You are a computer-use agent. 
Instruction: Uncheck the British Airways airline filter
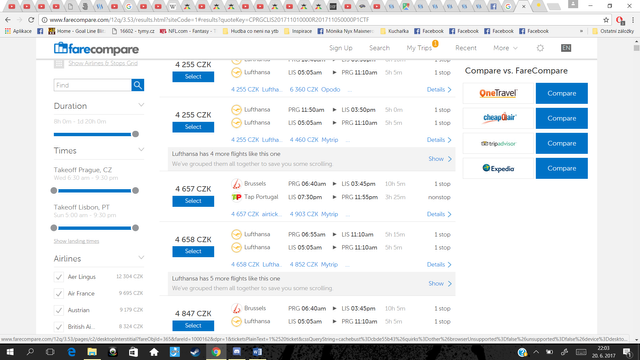point(59,327)
